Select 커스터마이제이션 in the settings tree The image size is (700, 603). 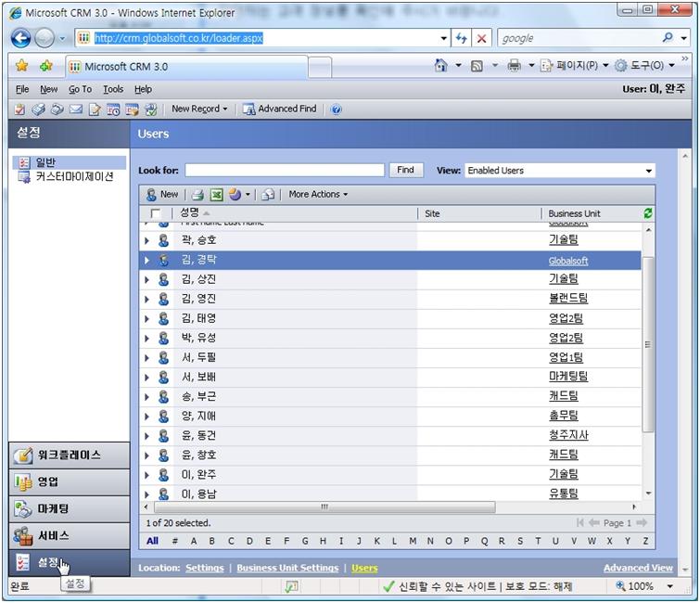point(66,177)
